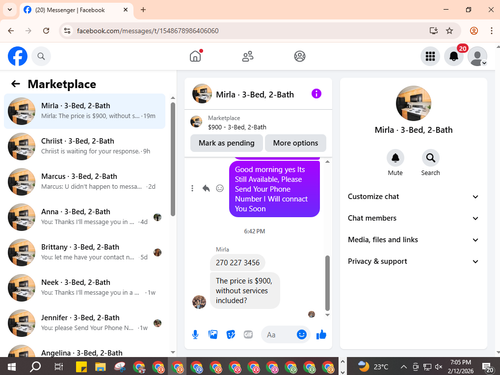Expand Customize chat section

413,197
